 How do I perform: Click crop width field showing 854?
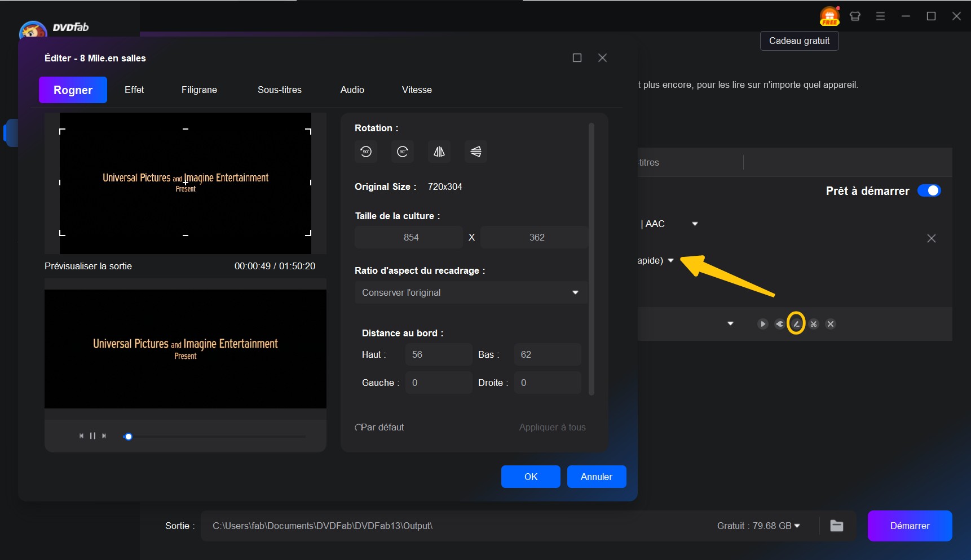click(409, 237)
